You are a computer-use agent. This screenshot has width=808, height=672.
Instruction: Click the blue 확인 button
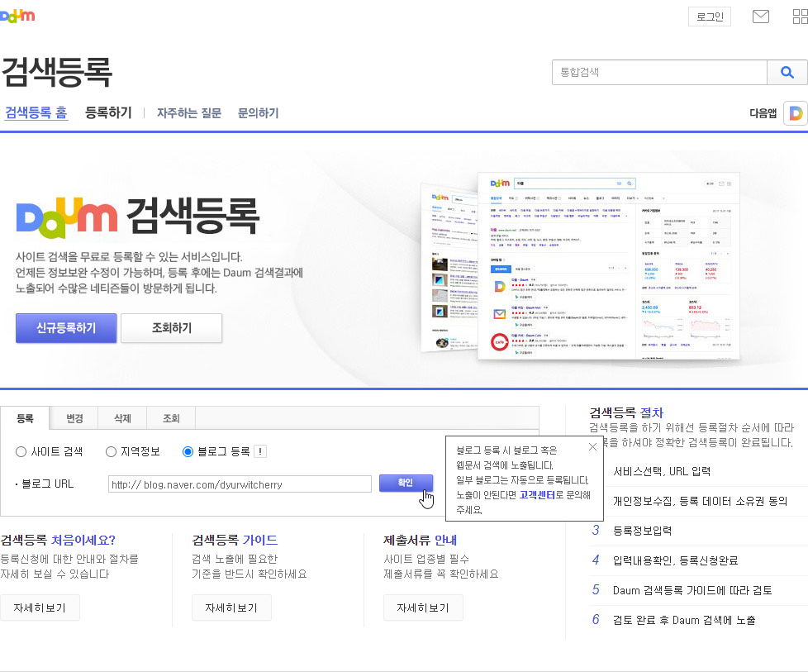406,483
